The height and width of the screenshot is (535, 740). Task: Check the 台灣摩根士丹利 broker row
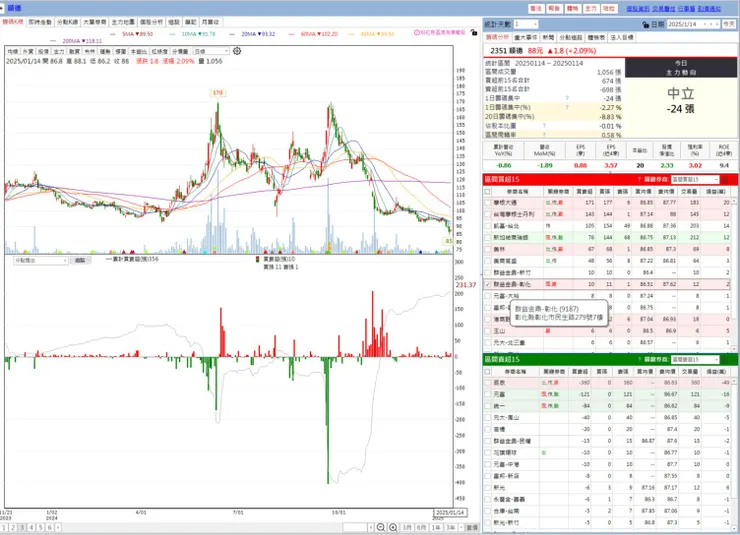click(488, 214)
